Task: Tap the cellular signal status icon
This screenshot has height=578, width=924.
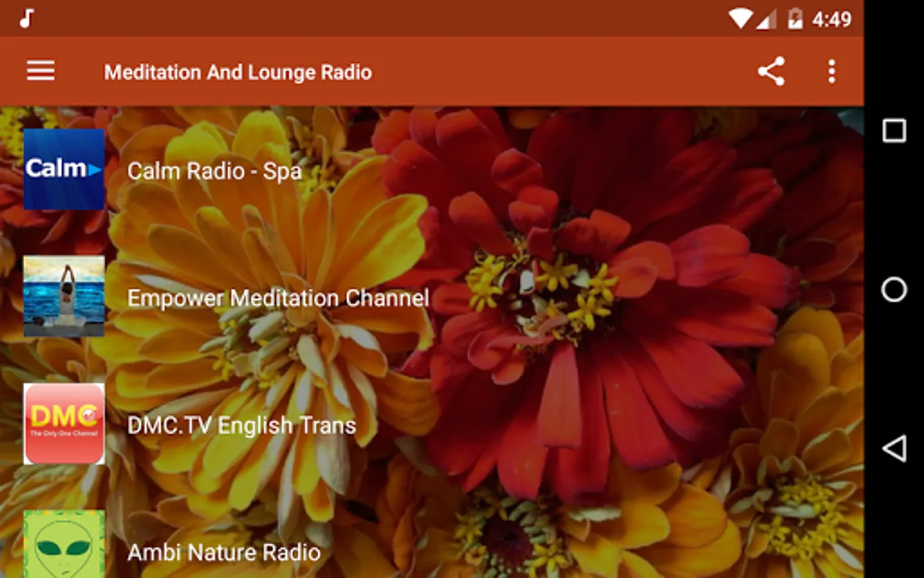Action: point(766,19)
